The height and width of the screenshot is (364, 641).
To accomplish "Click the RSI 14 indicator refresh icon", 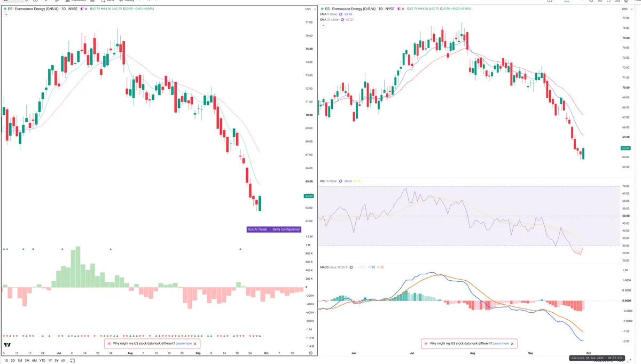I will pos(340,181).
